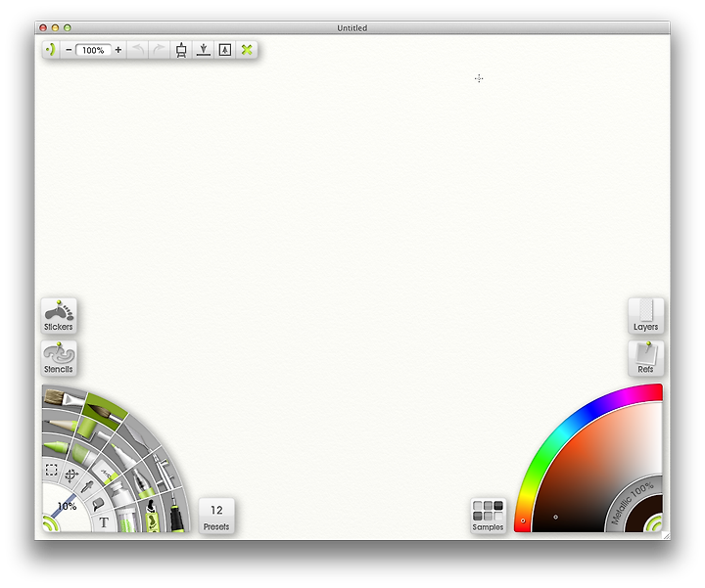
Task: Select the dashed rectangle Selection tool
Action: (51, 470)
